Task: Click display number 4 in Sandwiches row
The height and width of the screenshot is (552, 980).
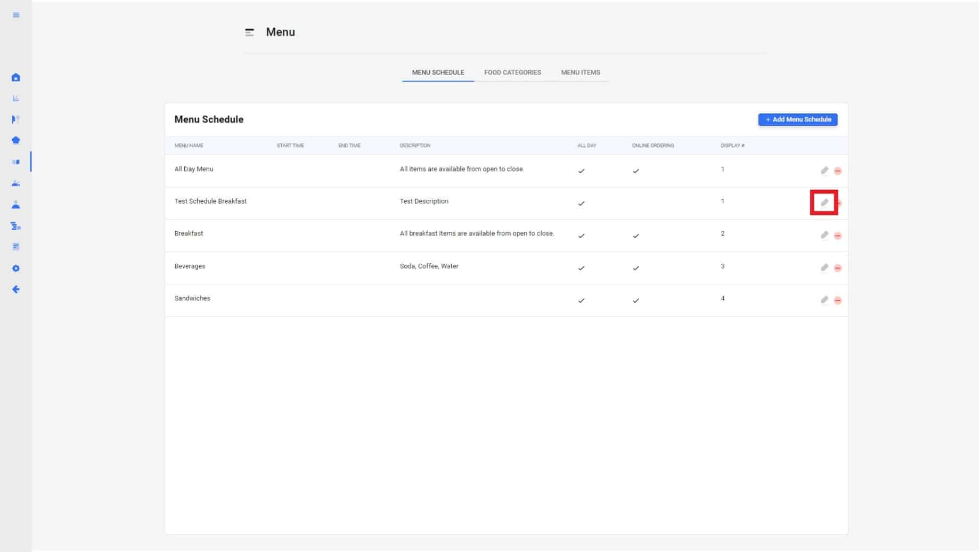Action: [723, 298]
